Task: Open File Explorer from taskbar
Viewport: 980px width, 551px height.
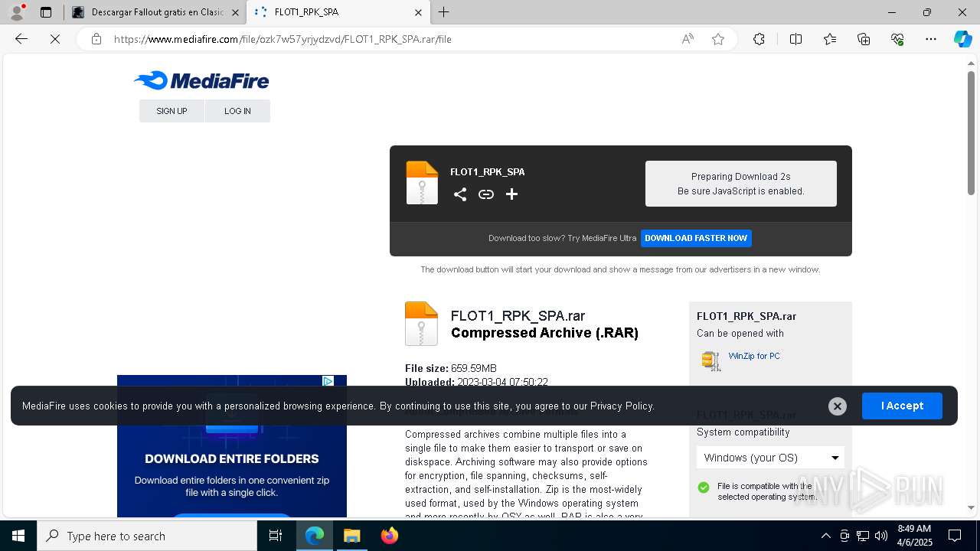Action: point(352,536)
